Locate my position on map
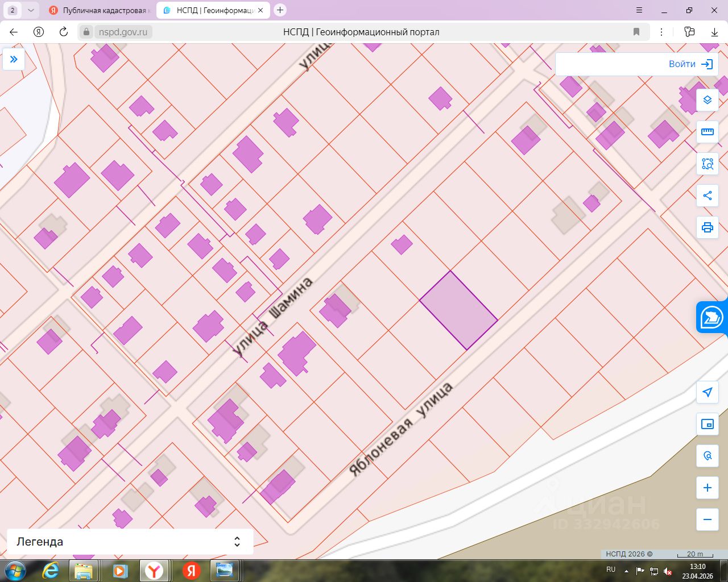The height and width of the screenshot is (582, 728). tap(708, 392)
